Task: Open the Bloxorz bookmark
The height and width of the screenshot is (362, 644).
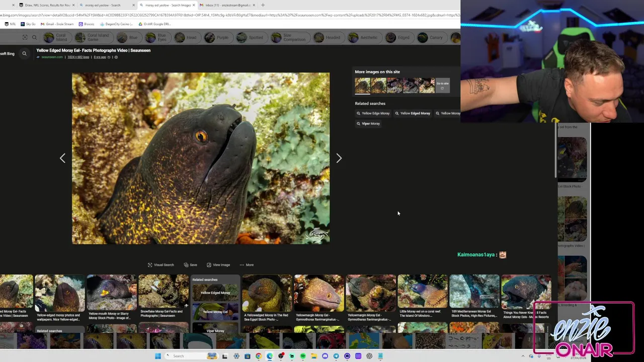Action: 86,24
